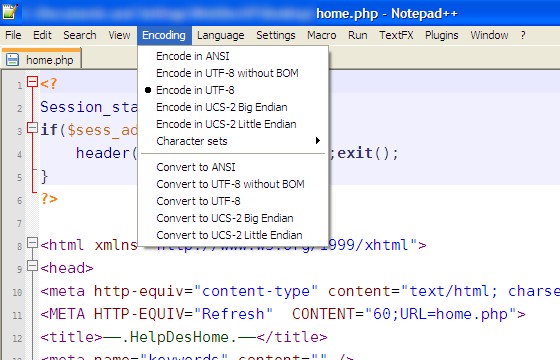Collapse the PHP block fold on line 1
This screenshot has width=560, height=360.
pos(32,82)
